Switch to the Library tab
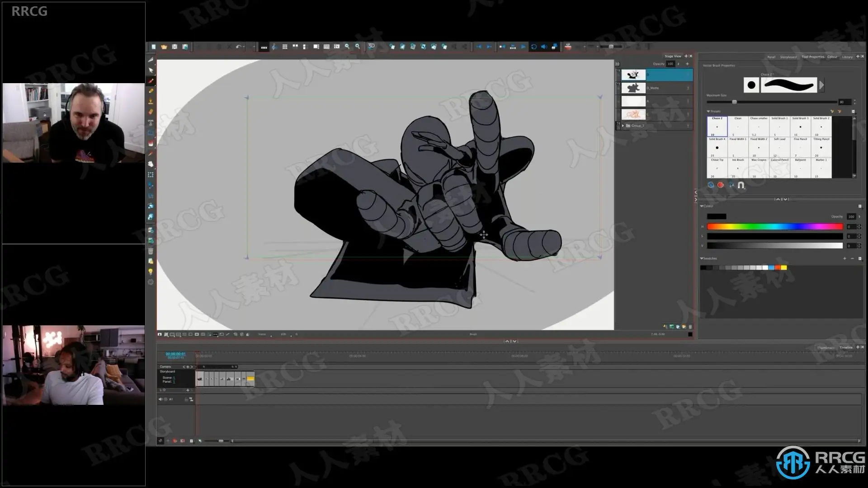Image resolution: width=868 pixels, height=488 pixels. pos(847,57)
